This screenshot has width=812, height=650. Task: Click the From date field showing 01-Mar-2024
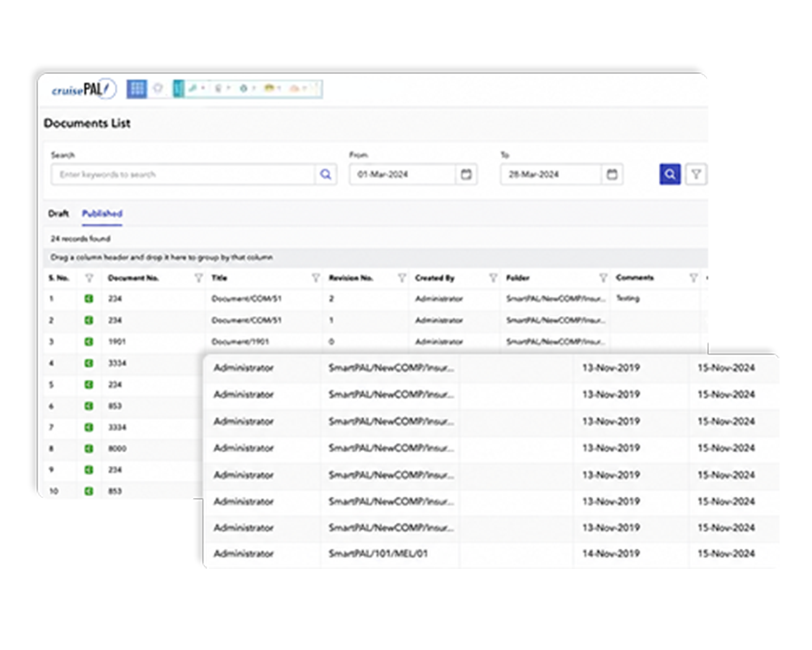402,174
